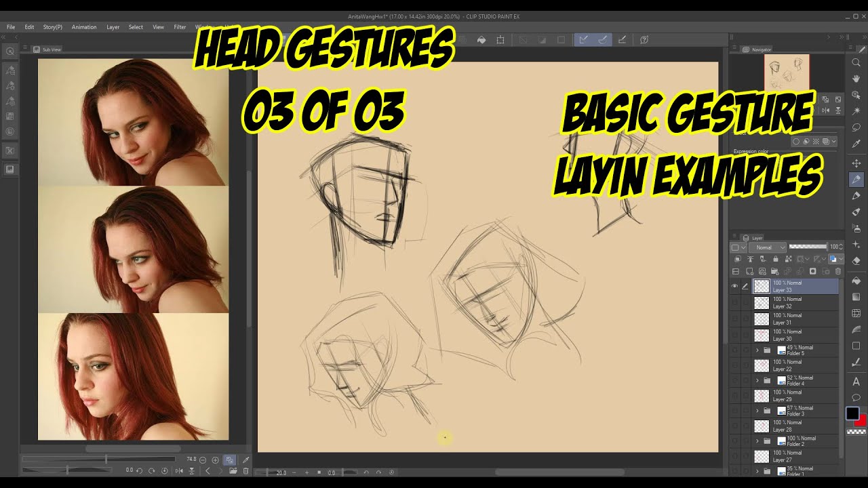This screenshot has height=488, width=868.
Task: Toggle visibility eye of Layer 33
Action: pyautogui.click(x=734, y=287)
